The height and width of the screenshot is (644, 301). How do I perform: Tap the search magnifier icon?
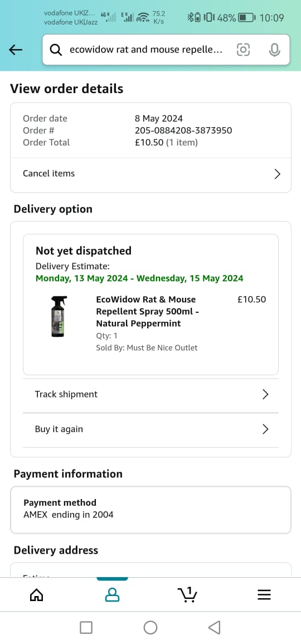pos(56,50)
